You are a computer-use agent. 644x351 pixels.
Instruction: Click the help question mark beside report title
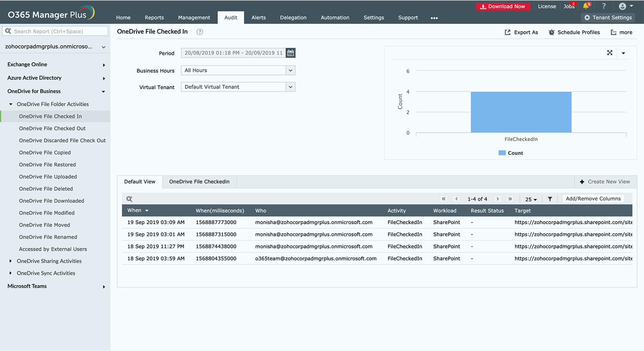coord(200,32)
